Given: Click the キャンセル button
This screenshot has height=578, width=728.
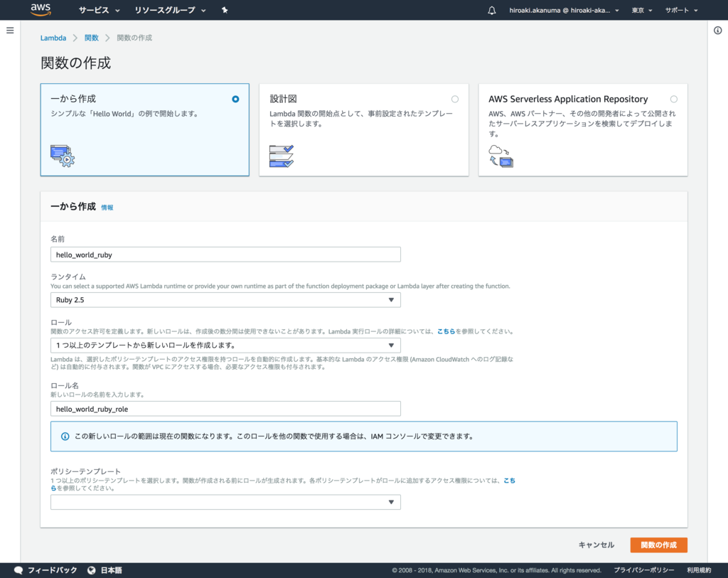Looking at the screenshot, I should coord(596,545).
